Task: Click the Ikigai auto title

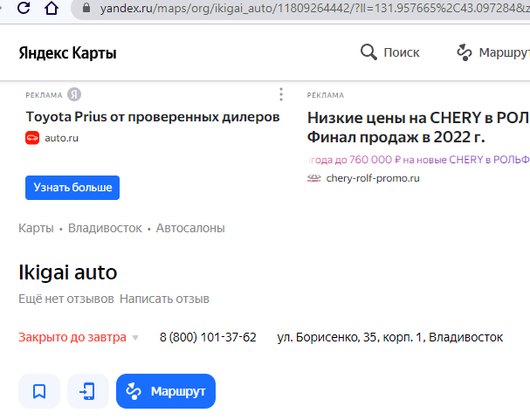Action: (x=68, y=272)
